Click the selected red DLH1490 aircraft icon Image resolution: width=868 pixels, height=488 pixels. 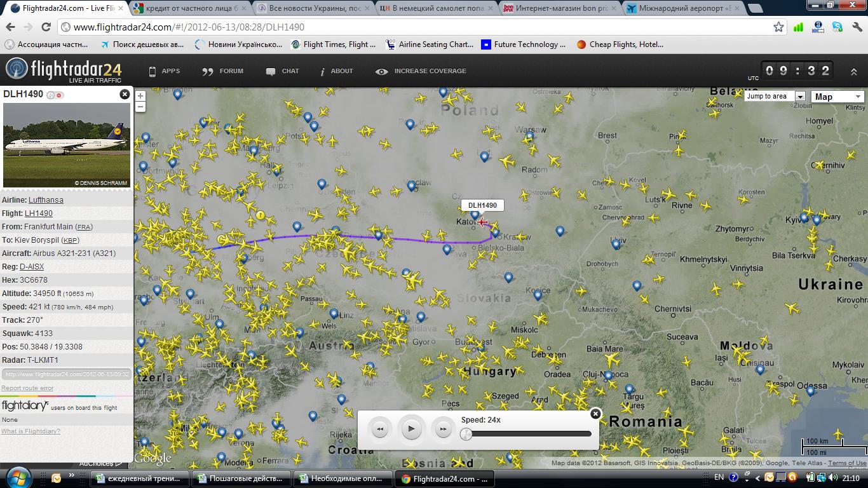point(484,222)
